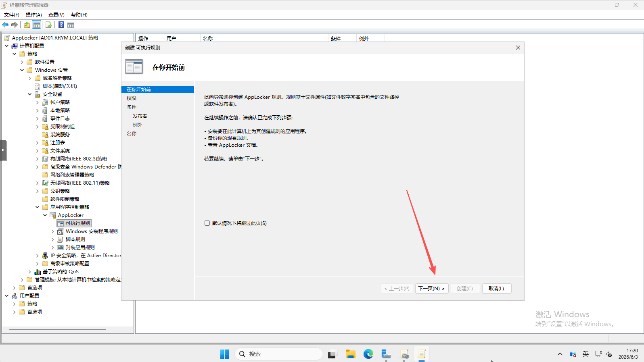Click the AppLocker node icon
This screenshot has height=362, width=644.
pyautogui.click(x=53, y=215)
